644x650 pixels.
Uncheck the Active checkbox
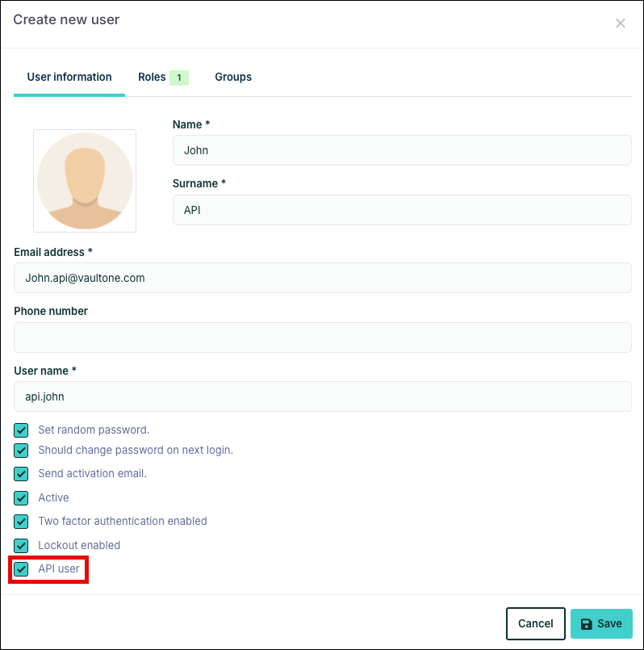21,498
